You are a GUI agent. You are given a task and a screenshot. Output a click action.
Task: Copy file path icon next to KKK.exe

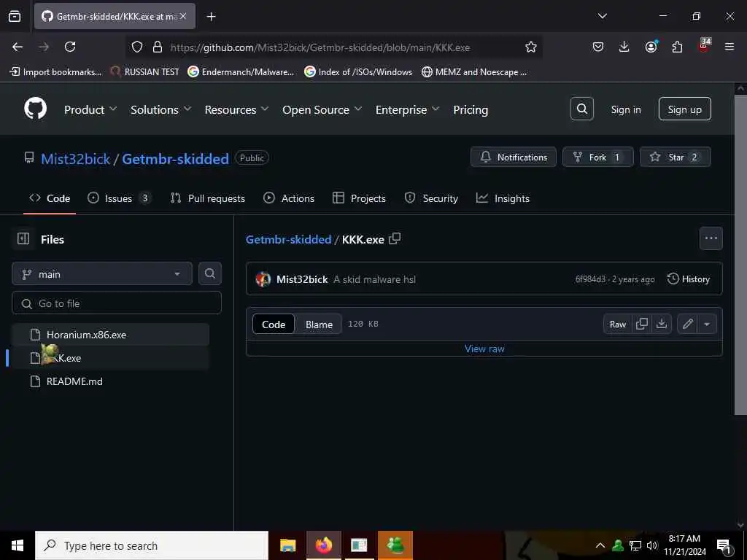[395, 238]
